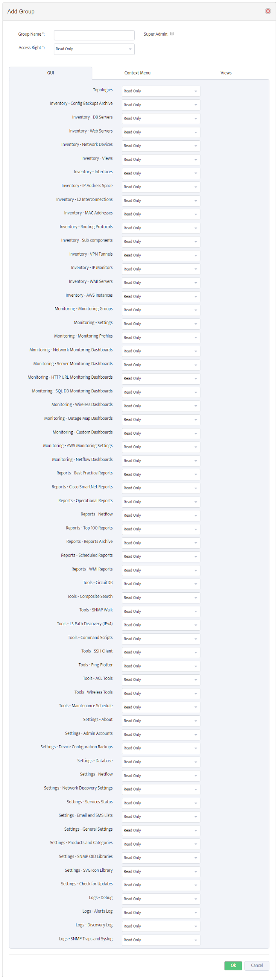The image size is (278, 980).
Task: Open Monitoring - Wireless Dashboards dropdown
Action: [x=161, y=406]
